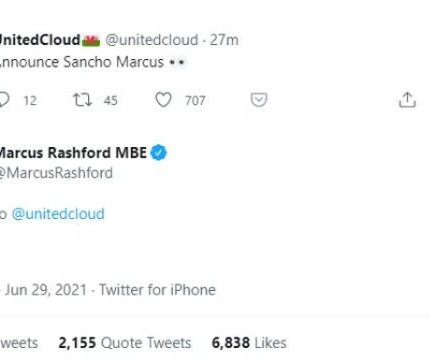Open the blue @unitedcloud mention link

point(58,214)
